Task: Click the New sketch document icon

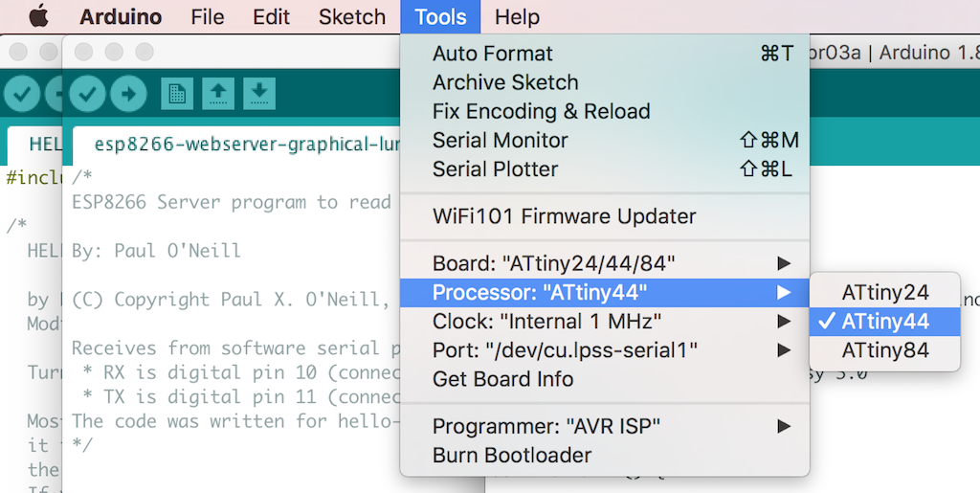Action: [x=177, y=93]
